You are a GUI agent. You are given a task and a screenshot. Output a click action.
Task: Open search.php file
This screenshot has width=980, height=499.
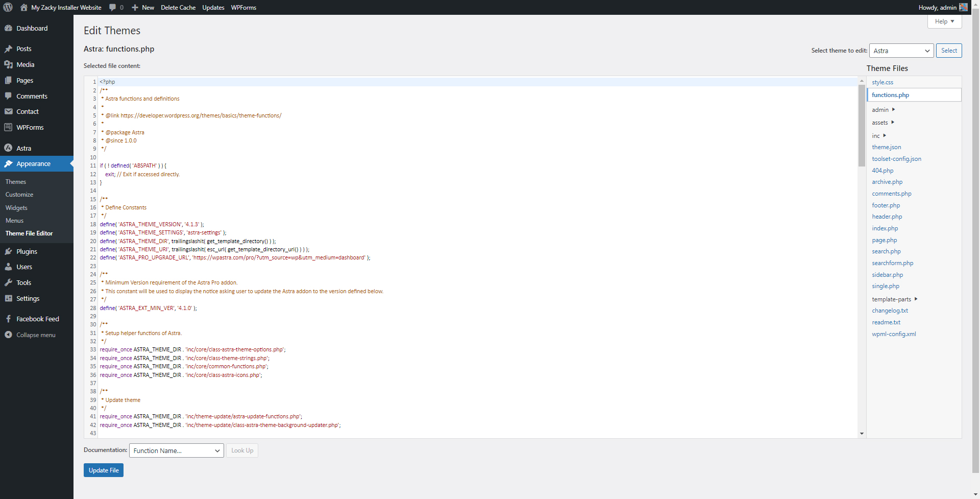pos(886,251)
